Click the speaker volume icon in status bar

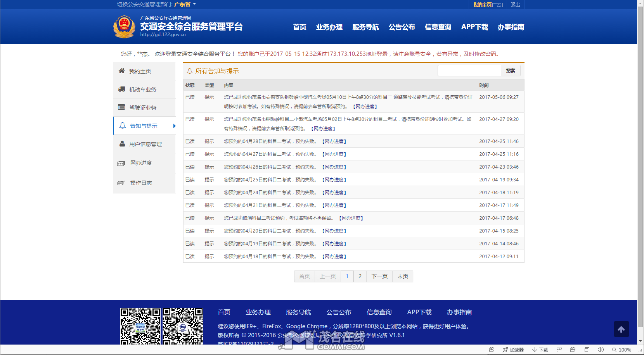[x=601, y=350]
